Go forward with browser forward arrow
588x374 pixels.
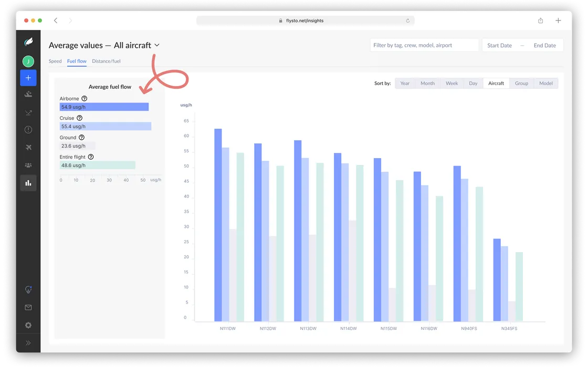click(x=70, y=20)
